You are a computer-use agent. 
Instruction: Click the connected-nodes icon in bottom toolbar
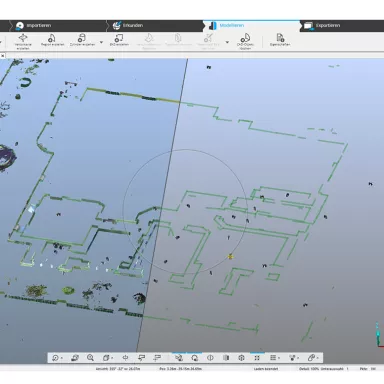[x=292, y=358]
